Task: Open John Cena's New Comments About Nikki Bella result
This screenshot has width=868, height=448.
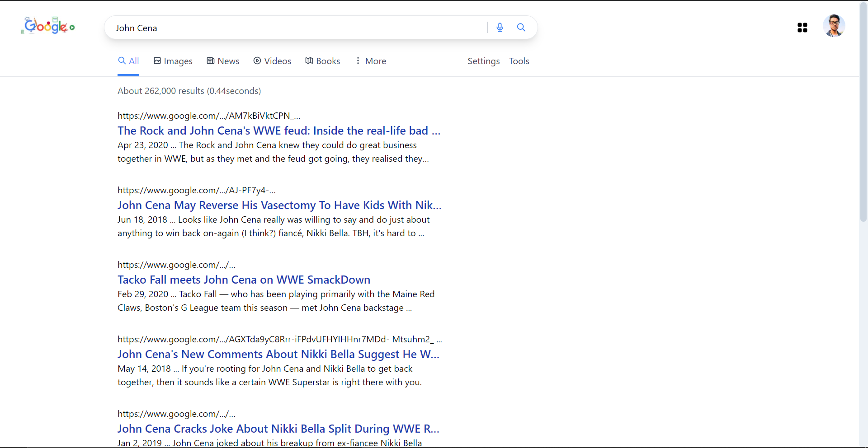Action: click(278, 354)
